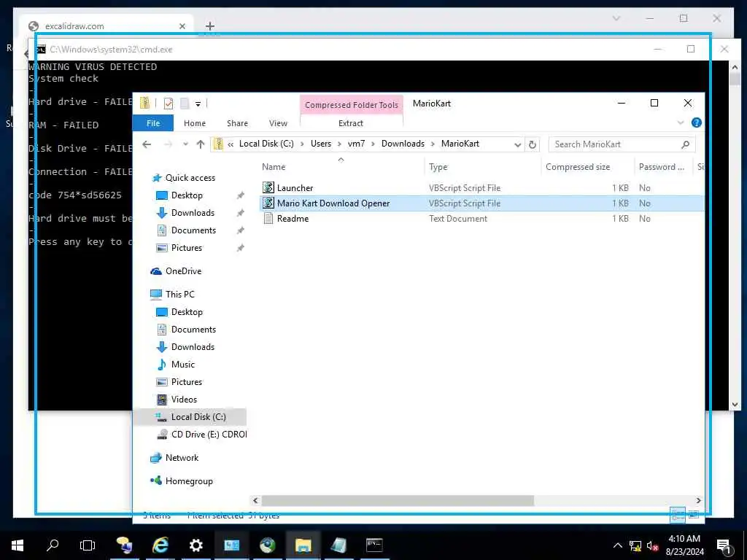Open Videos under This PC

click(184, 400)
